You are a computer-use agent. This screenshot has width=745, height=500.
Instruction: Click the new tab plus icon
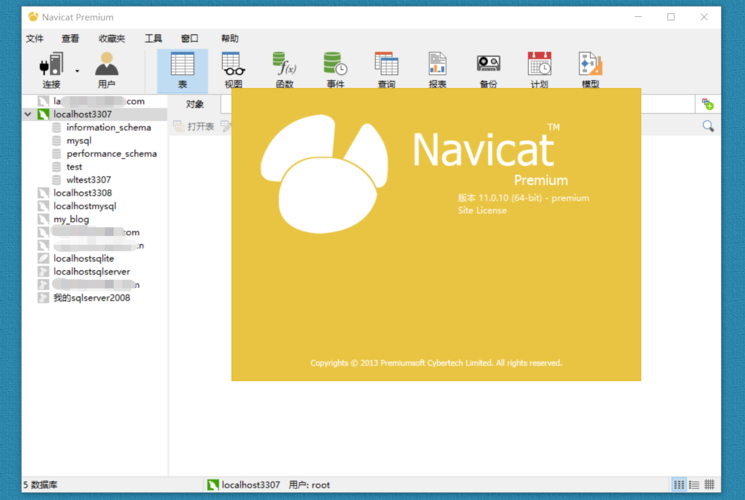click(708, 104)
